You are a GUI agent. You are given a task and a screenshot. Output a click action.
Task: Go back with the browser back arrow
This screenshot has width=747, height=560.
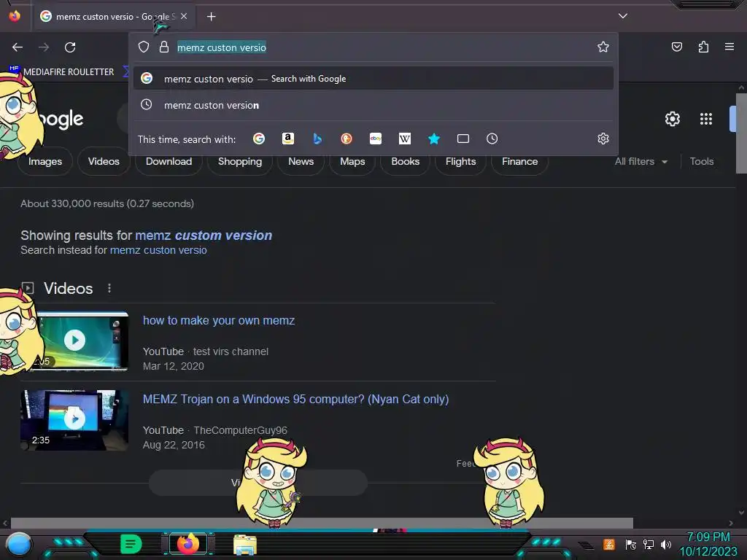18,47
